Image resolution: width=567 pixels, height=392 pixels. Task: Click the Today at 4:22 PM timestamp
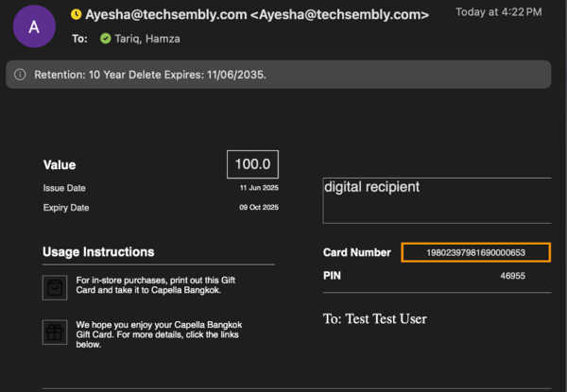click(499, 12)
